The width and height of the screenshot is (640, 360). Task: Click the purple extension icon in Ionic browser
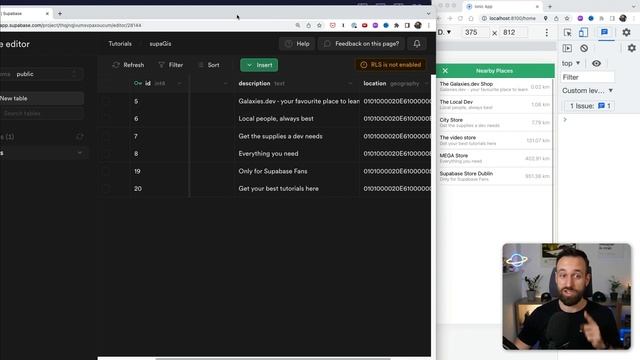tap(580, 18)
